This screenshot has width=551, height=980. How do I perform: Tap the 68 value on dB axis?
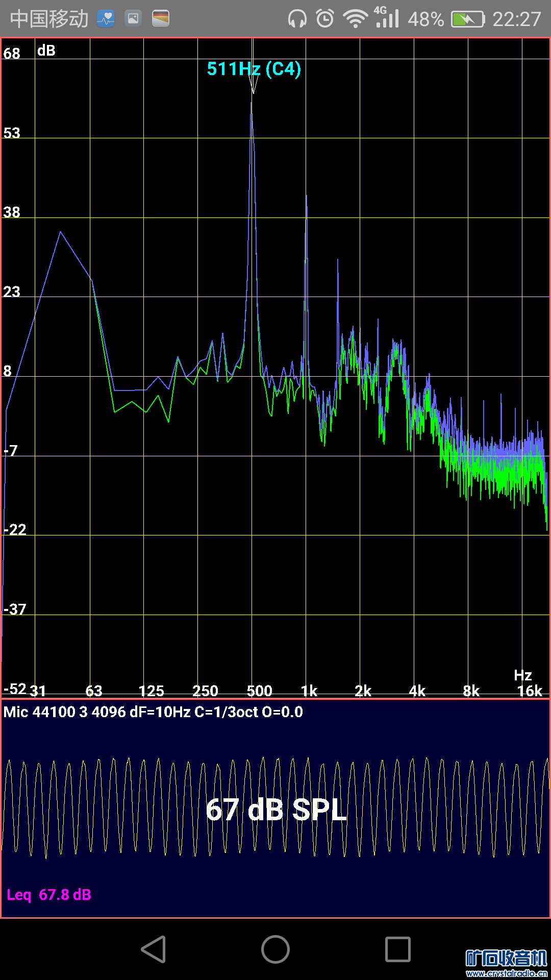click(x=12, y=53)
